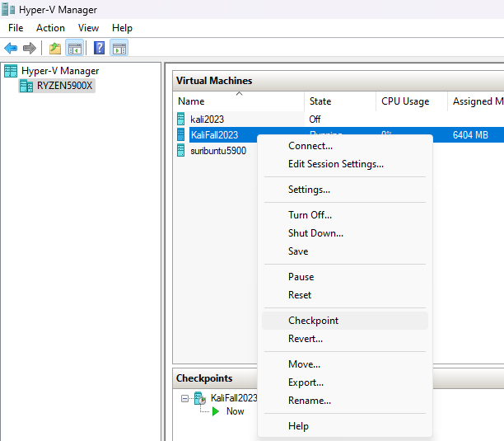
Task: Select the KaliFall2023 row name
Action: coord(214,135)
